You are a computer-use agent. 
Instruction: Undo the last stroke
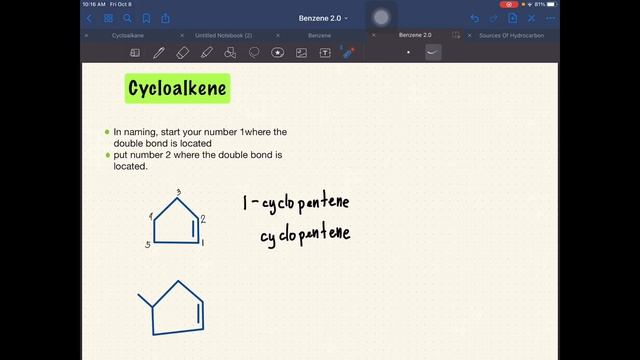475,18
